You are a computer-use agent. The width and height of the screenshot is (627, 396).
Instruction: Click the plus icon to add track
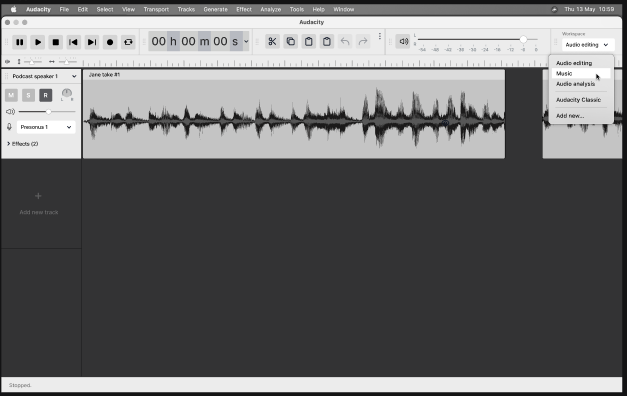(x=38, y=196)
